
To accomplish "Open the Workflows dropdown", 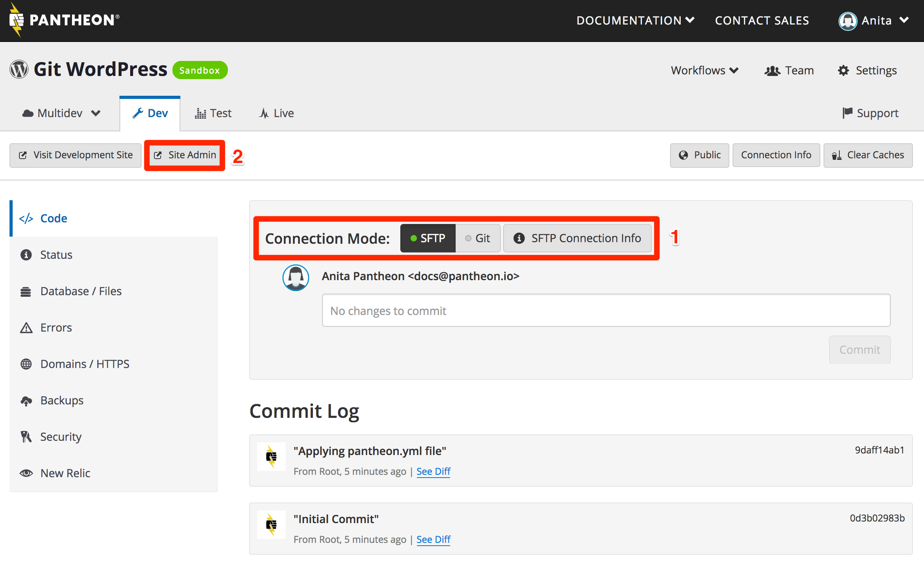I will pyautogui.click(x=704, y=70).
